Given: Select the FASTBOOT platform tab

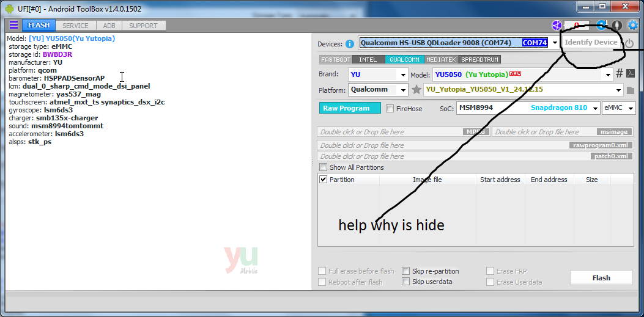Looking at the screenshot, I should [336, 59].
